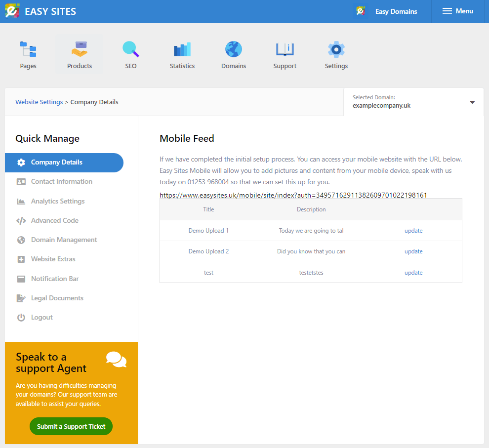The image size is (489, 448).
Task: Open Advanced Code section
Action: point(55,221)
